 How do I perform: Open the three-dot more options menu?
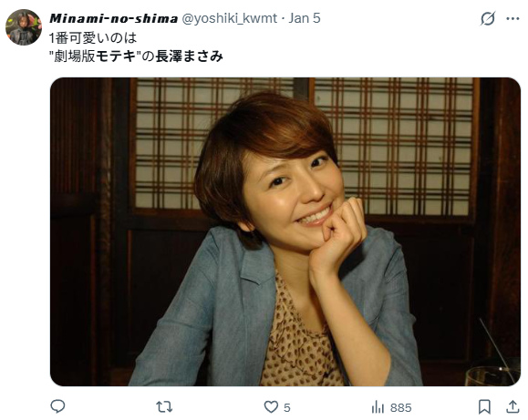(512, 19)
